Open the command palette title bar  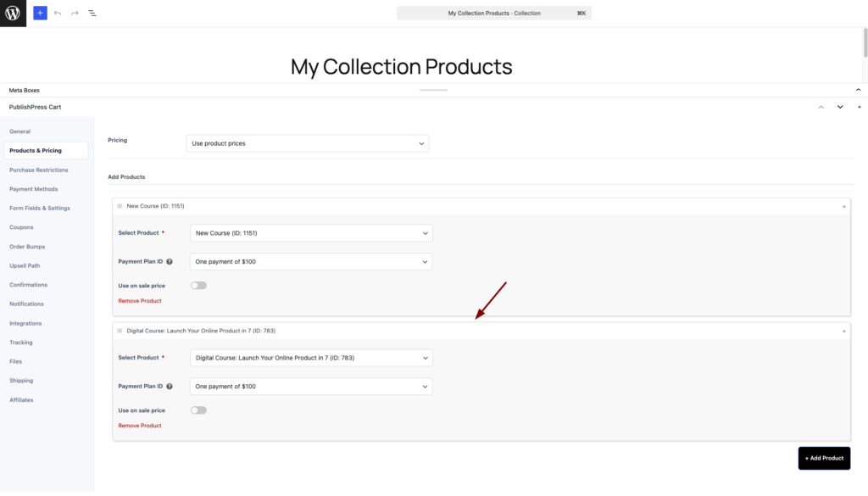tap(494, 13)
